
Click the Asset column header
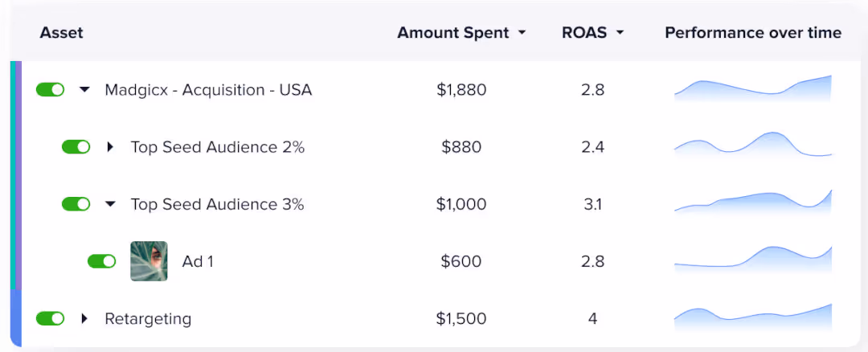coord(61,33)
